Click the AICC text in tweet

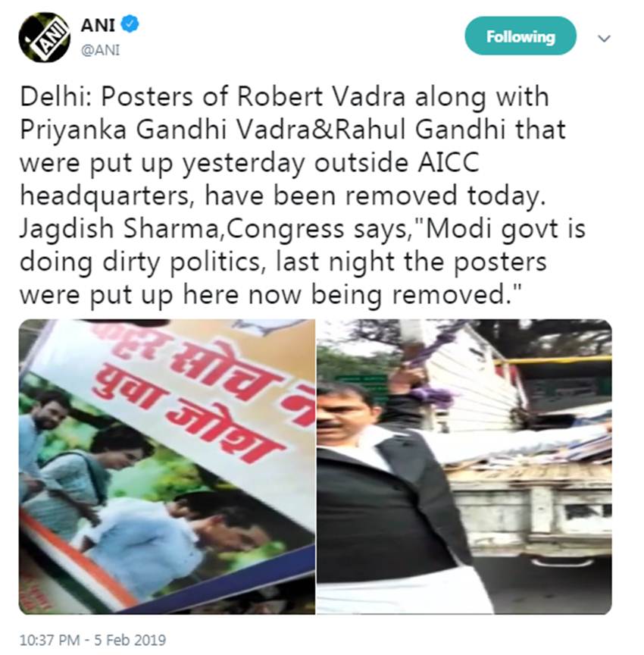coord(449,163)
